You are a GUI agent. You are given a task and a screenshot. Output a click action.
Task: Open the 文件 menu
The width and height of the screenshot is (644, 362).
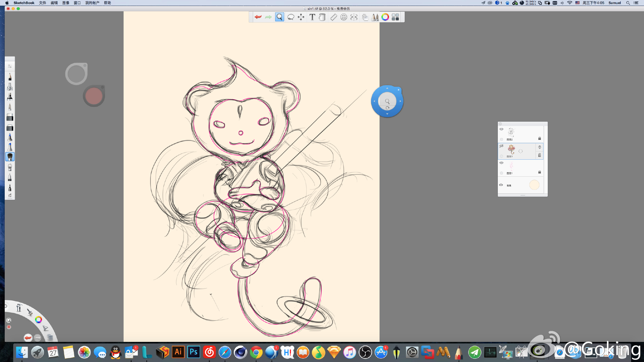42,3
